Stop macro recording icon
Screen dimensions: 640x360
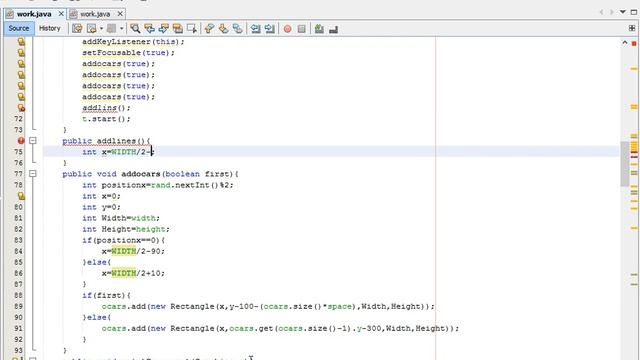(302, 29)
